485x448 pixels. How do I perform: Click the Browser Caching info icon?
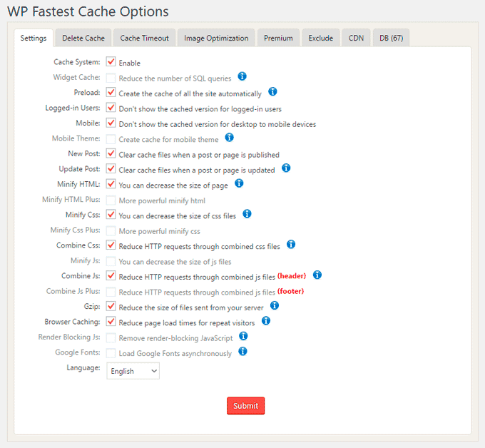(x=266, y=321)
